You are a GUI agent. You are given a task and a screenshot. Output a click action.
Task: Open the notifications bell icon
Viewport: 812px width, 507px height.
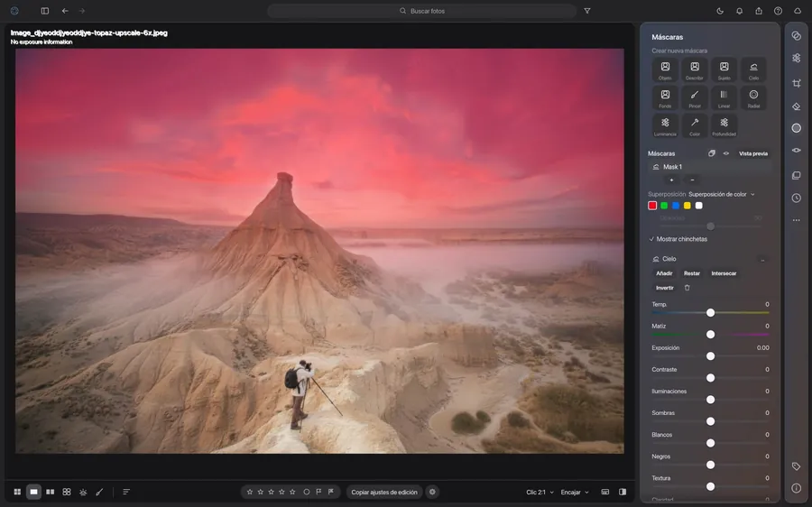(x=740, y=11)
